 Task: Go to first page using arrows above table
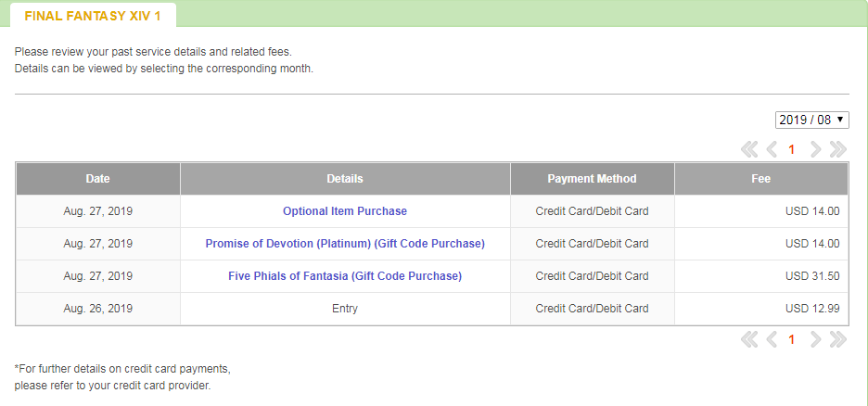[x=749, y=149]
